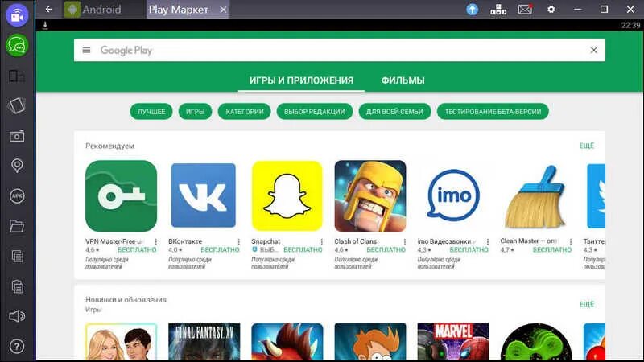Open the green chat bubble icon in sidebar
The width and height of the screenshot is (644, 362).
click(17, 45)
